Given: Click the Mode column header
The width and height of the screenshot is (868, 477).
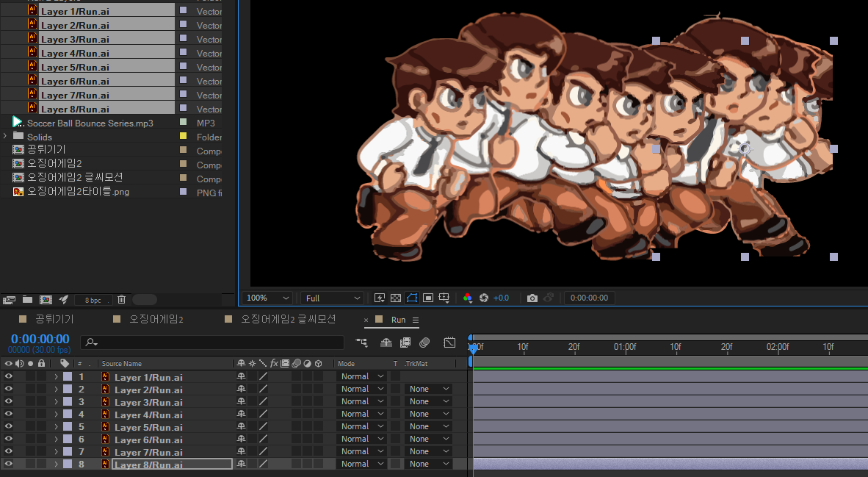Looking at the screenshot, I should click(x=346, y=363).
